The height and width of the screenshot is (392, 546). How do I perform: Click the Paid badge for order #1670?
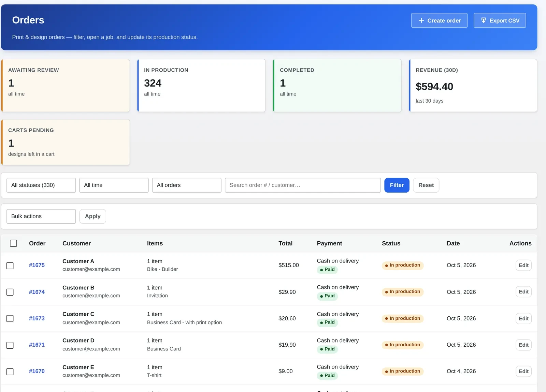[327, 375]
